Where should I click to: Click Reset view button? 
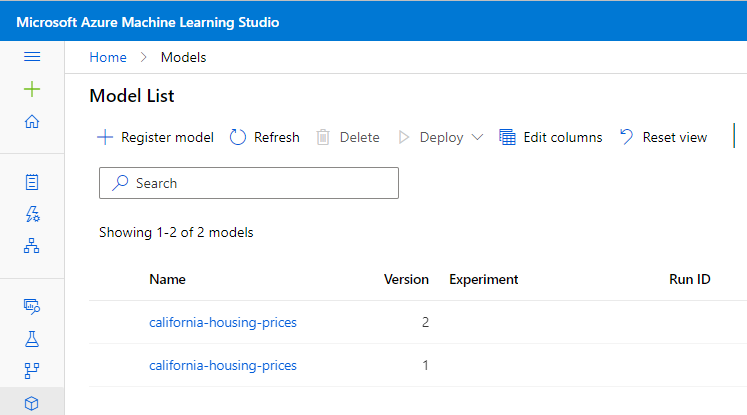pyautogui.click(x=663, y=137)
